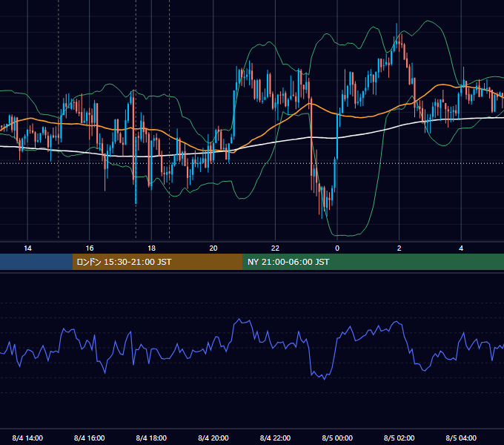Select the 16 hour axis label
This screenshot has width=504, height=445.
click(90, 248)
